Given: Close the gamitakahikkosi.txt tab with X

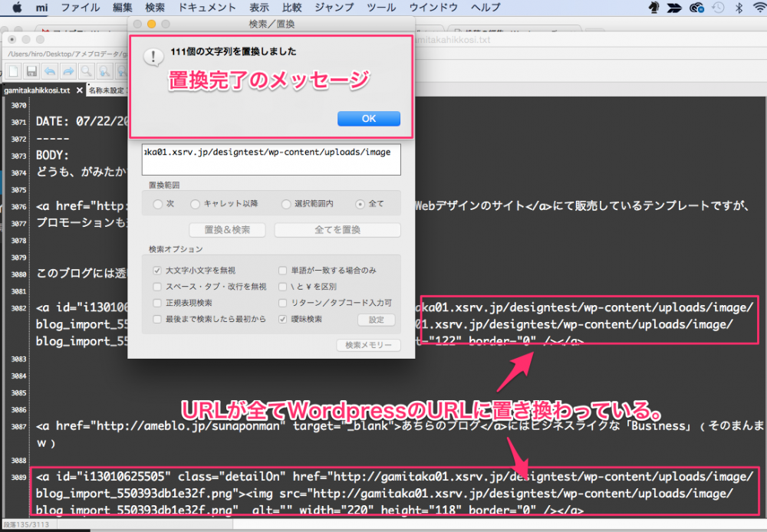Looking at the screenshot, I should pos(79,90).
